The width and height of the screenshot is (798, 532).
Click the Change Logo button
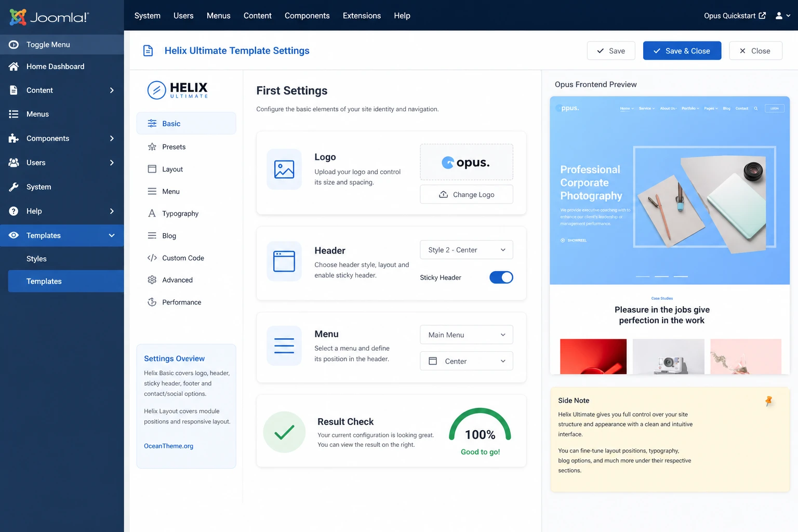(x=467, y=194)
